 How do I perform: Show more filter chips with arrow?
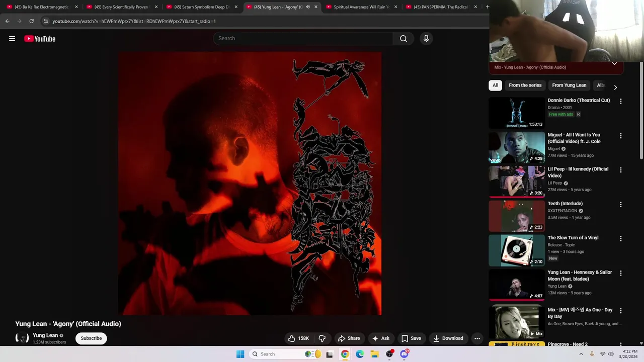click(x=615, y=87)
